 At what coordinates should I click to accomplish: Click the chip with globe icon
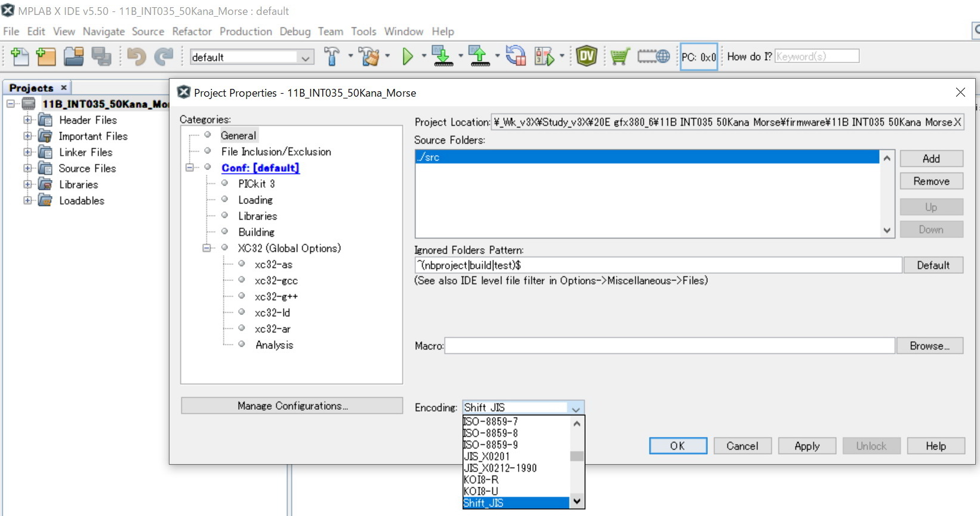coord(654,57)
